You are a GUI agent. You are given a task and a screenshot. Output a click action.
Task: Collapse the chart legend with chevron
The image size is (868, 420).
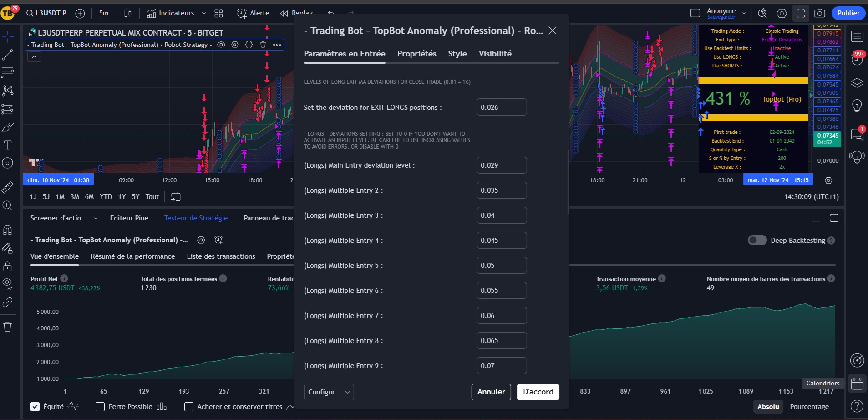pyautogui.click(x=34, y=57)
